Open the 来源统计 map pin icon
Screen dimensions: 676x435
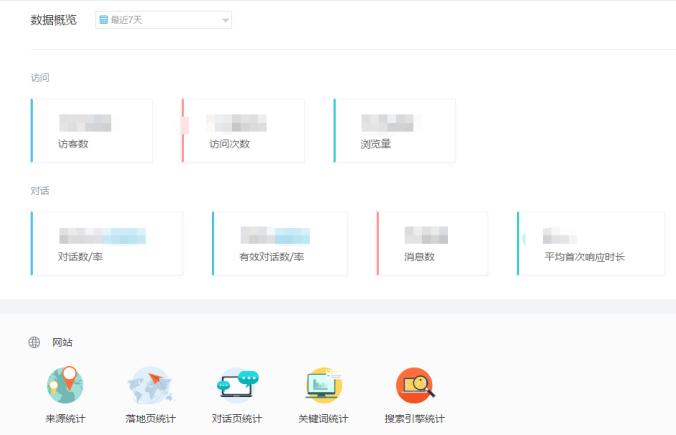click(65, 385)
